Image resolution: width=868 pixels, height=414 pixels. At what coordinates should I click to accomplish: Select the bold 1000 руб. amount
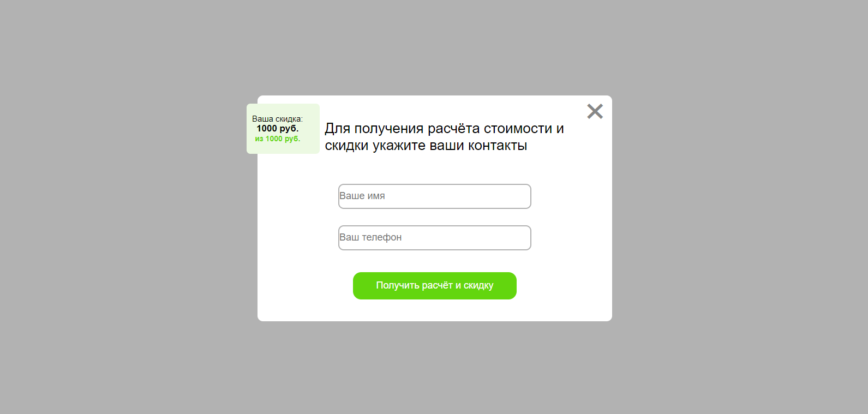[x=278, y=129]
